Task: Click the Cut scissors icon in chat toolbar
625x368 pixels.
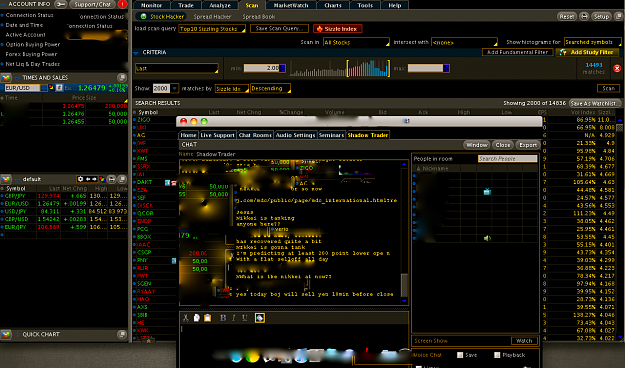Action: coord(186,318)
